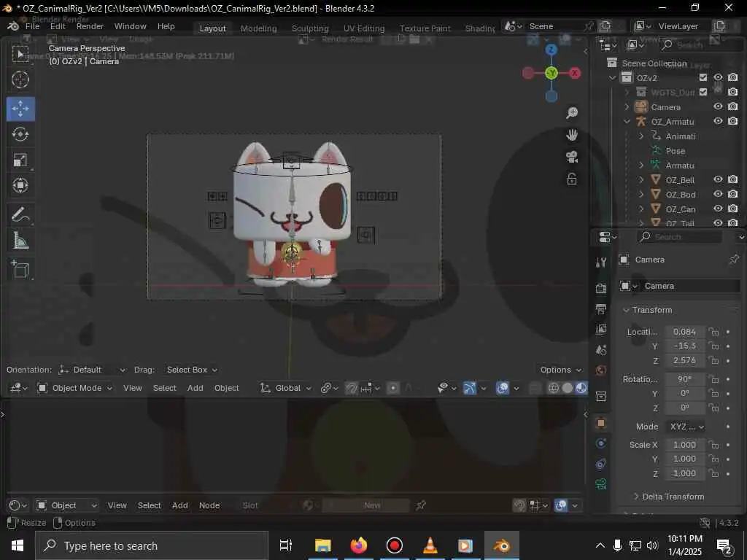Open the Render properties tab
747x560 pixels.
[601, 288]
